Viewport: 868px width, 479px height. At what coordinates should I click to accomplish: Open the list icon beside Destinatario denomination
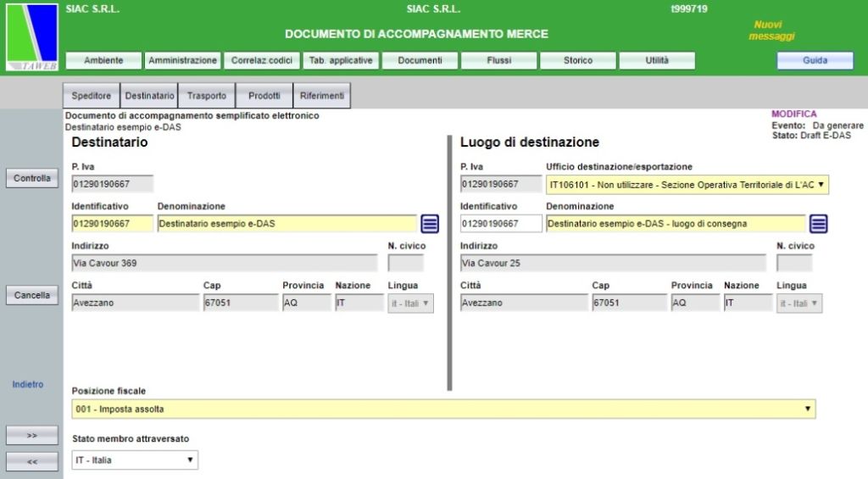tap(430, 224)
